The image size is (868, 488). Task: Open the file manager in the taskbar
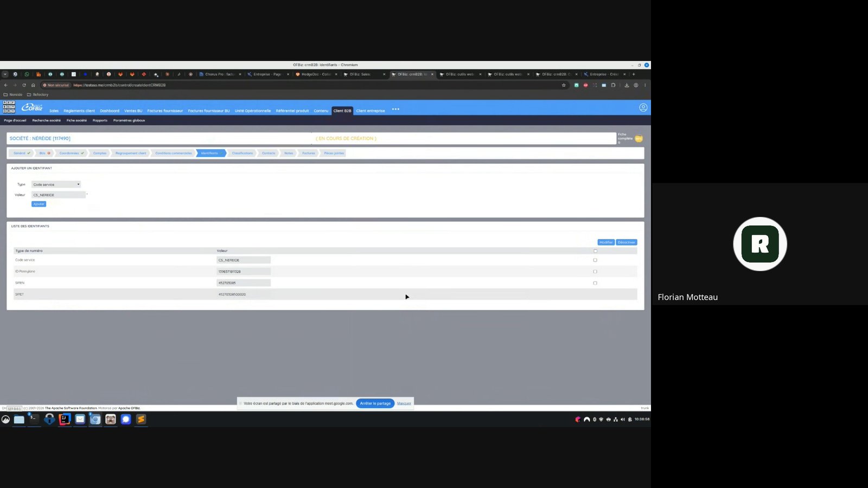pyautogui.click(x=19, y=419)
